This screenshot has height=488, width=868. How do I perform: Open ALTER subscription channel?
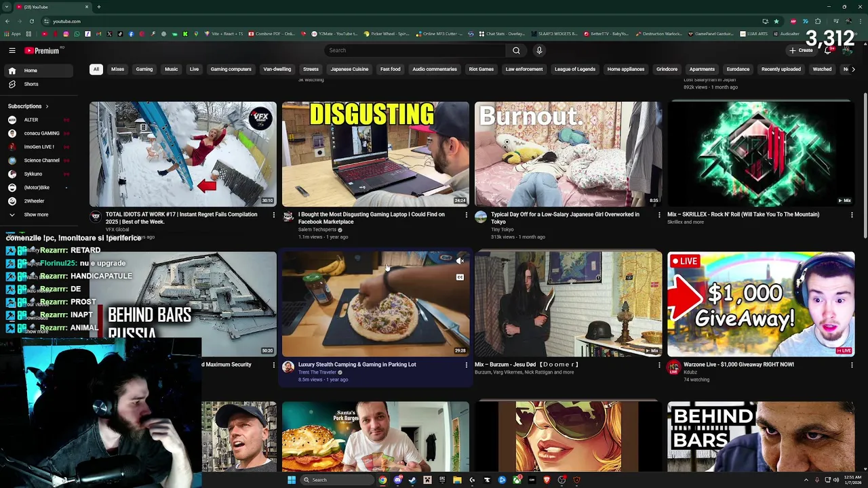pyautogui.click(x=38, y=120)
